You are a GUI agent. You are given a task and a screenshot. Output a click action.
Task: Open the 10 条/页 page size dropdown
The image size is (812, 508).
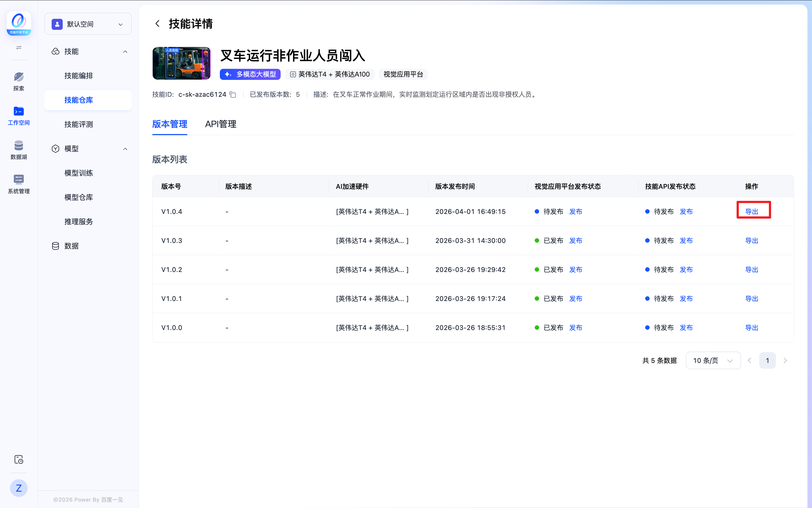tap(713, 360)
